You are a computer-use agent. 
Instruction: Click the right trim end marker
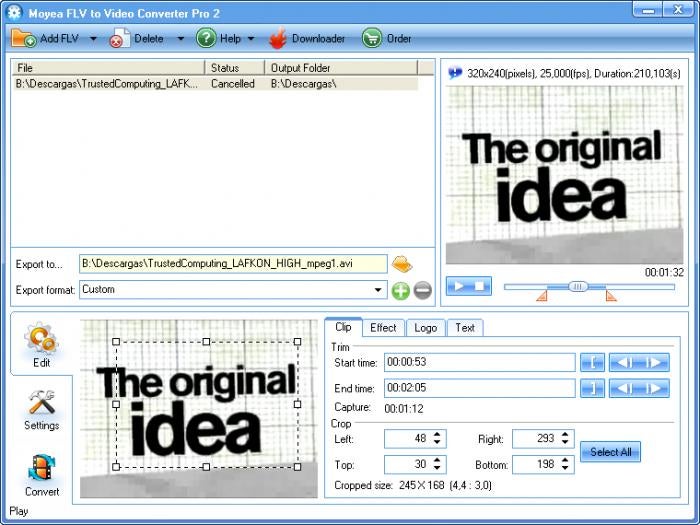[611, 296]
